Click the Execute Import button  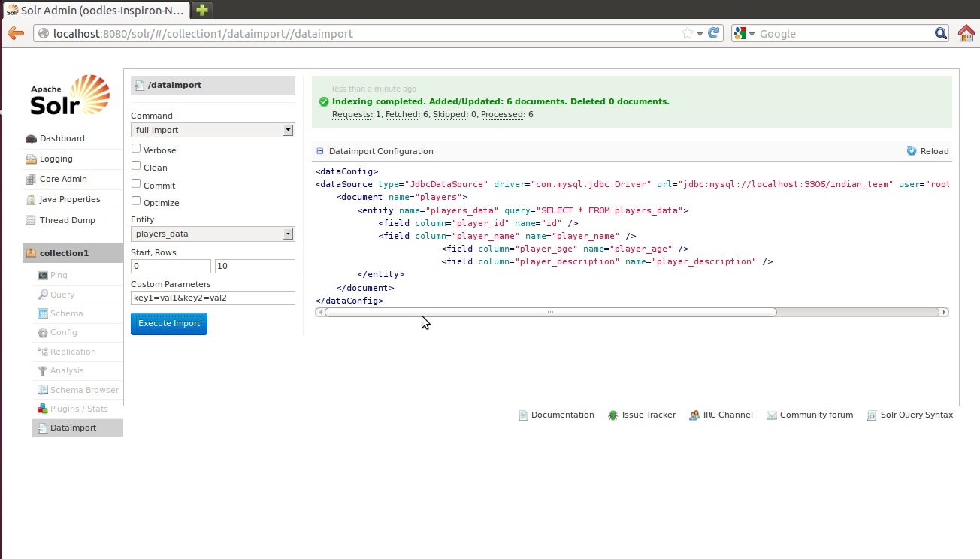click(x=169, y=324)
